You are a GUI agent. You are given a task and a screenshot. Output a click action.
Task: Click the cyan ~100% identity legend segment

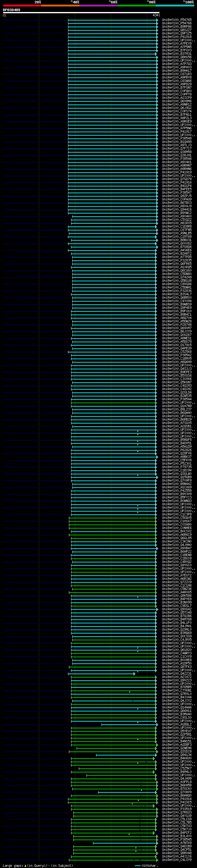tap(175, 6)
